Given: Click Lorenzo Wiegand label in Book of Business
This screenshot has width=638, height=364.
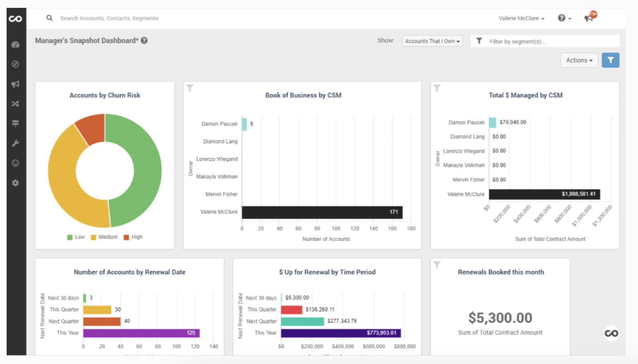Looking at the screenshot, I should coord(217,159).
